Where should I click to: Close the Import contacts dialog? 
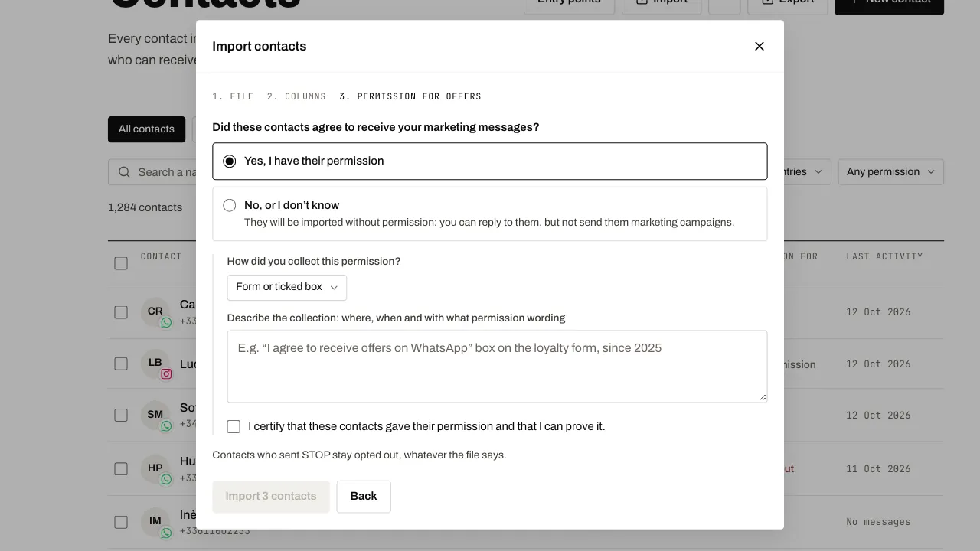pos(759,47)
